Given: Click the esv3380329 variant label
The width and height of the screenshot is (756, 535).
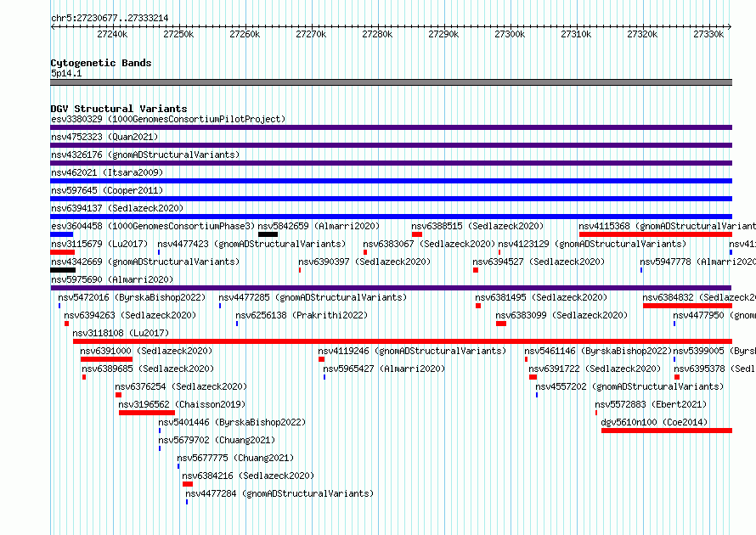Looking at the screenshot, I should click(168, 119).
